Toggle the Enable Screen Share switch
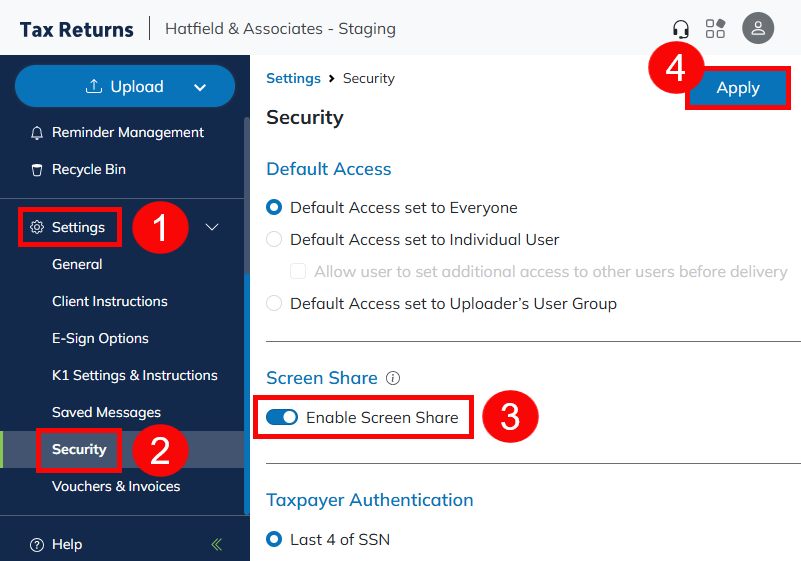Image resolution: width=801 pixels, height=561 pixels. click(282, 417)
